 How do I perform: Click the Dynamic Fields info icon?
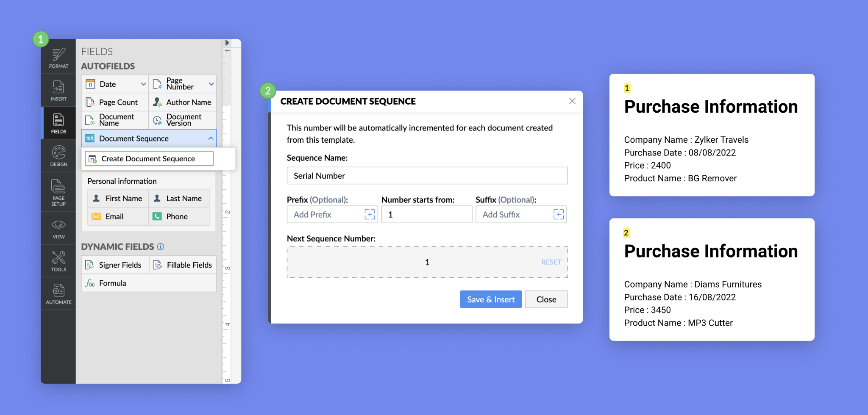pos(161,246)
